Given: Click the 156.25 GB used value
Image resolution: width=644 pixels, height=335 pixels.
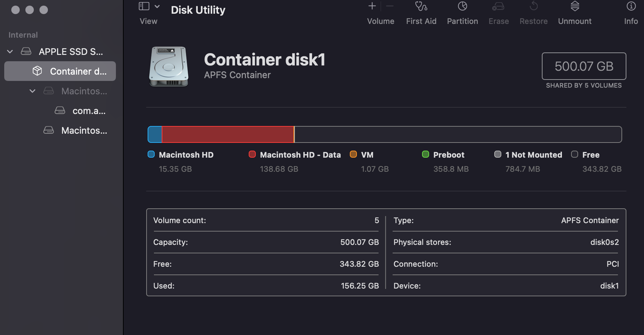Looking at the screenshot, I should (x=360, y=286).
